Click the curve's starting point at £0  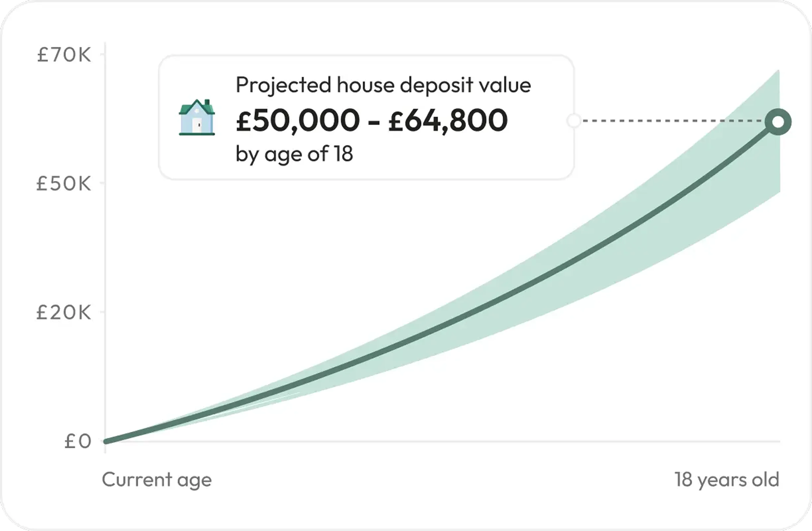(x=106, y=441)
